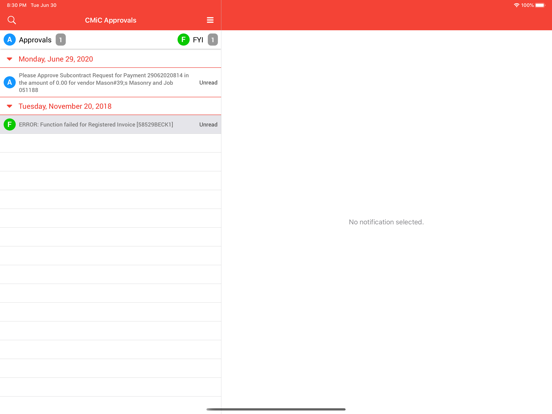Tap the blue A icon on Subcontract Request row
Image resolution: width=552 pixels, height=414 pixels.
[x=10, y=82]
